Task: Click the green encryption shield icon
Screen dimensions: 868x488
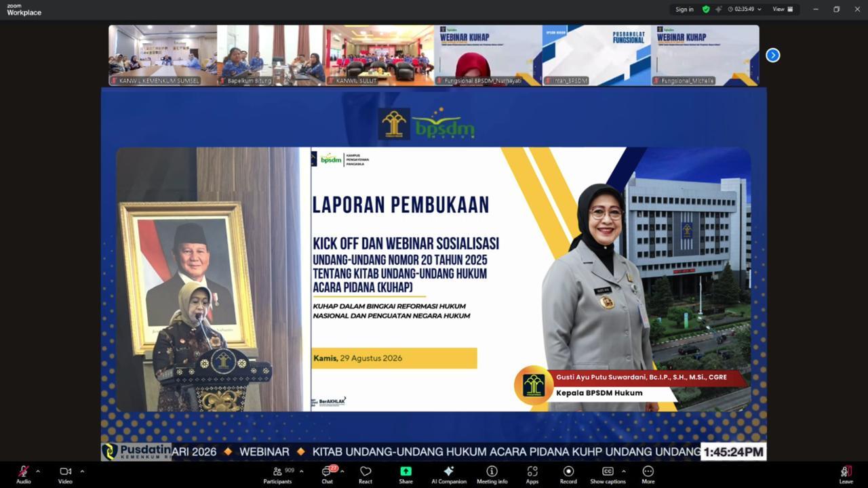Action: [706, 9]
